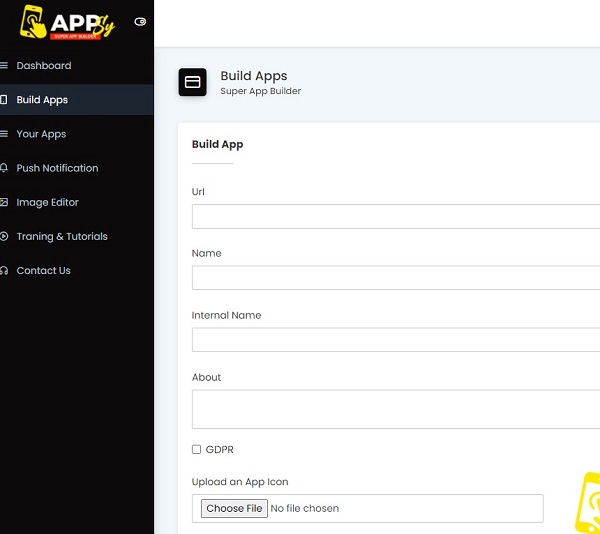Viewport: 600px width, 534px height.
Task: Enable the GDPR checkbox
Action: [196, 450]
